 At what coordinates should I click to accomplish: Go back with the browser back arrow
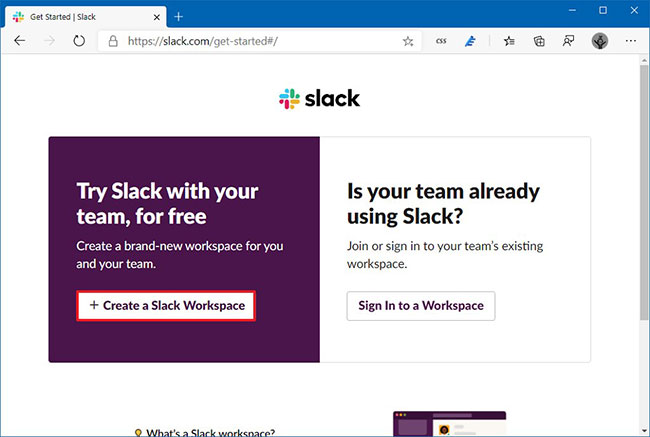point(19,41)
